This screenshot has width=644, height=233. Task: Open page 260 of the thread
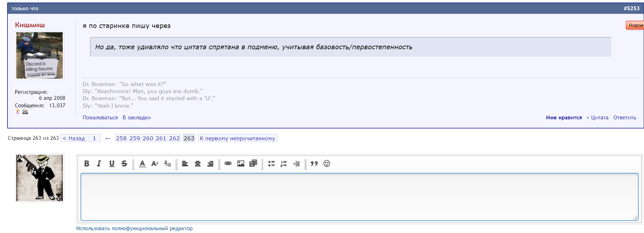148,138
